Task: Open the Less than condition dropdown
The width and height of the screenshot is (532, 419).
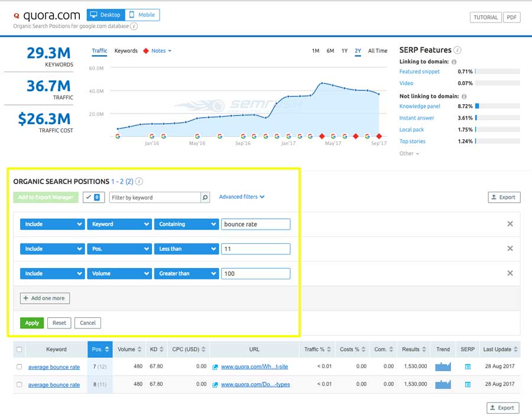Action: coord(186,249)
